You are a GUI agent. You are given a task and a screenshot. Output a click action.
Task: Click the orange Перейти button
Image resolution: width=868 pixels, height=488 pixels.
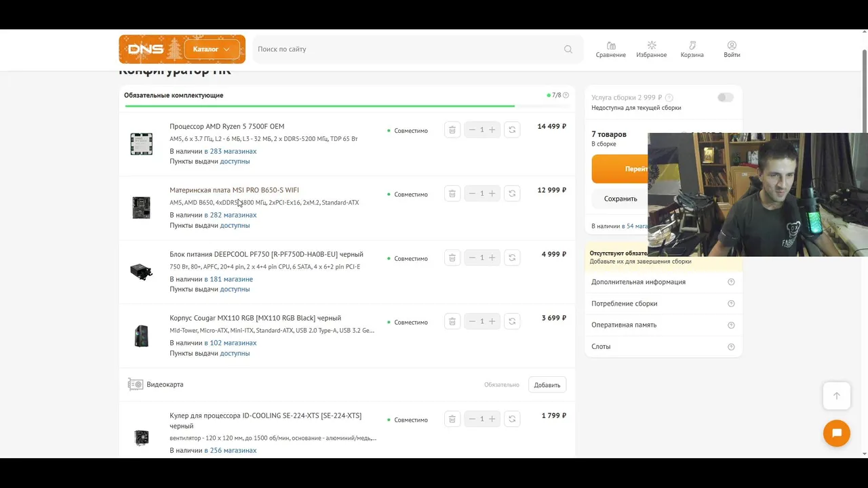(x=620, y=169)
